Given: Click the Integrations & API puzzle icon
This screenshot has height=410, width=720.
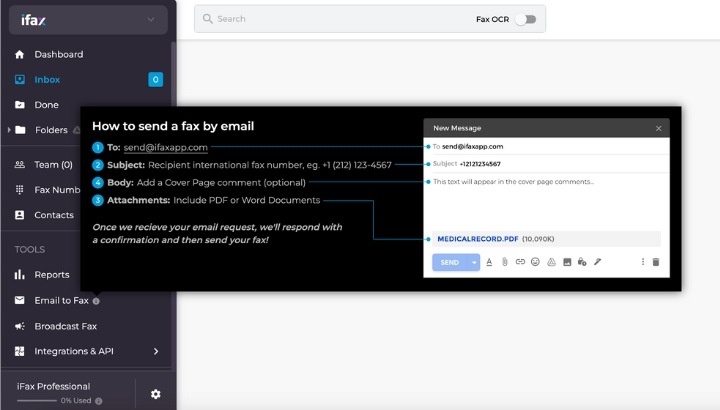Looking at the screenshot, I should [x=19, y=351].
